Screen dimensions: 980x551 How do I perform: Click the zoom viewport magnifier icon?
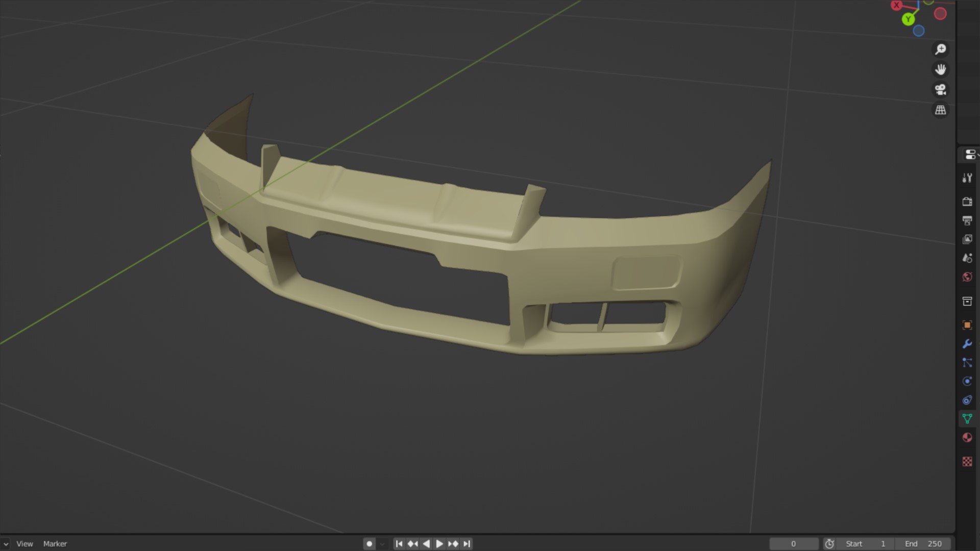[x=940, y=49]
